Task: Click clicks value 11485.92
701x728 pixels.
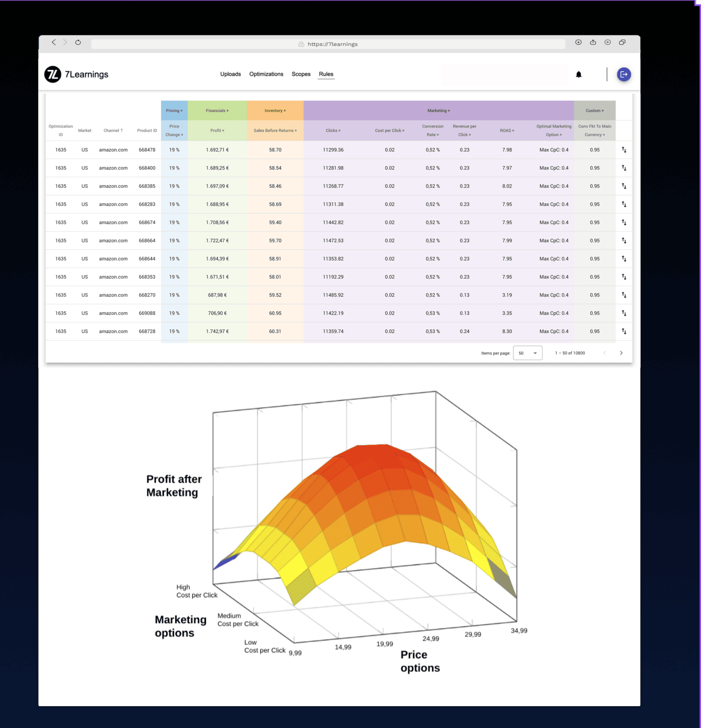Action: (x=333, y=295)
